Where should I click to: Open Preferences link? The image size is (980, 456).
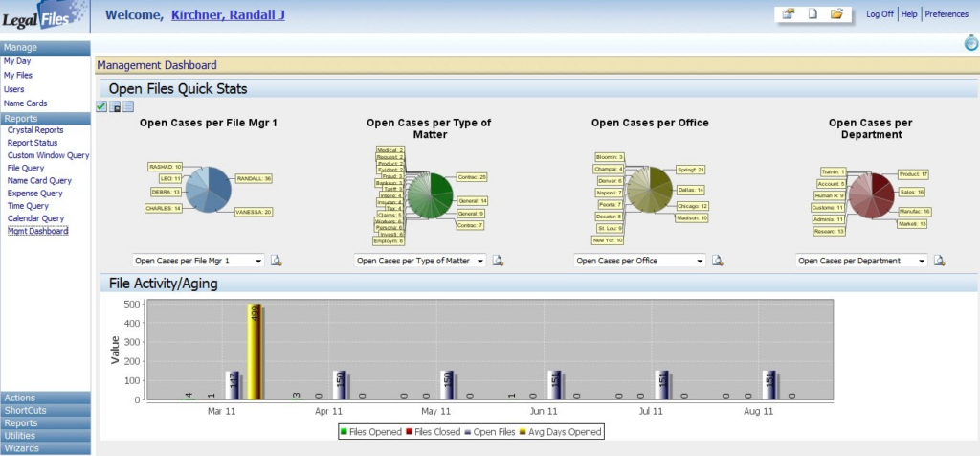pyautogui.click(x=947, y=13)
